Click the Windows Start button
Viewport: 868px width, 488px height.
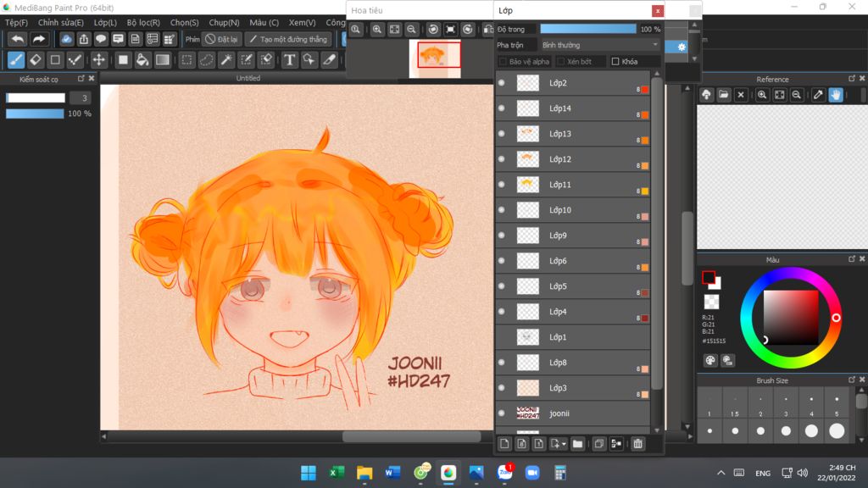tap(309, 473)
